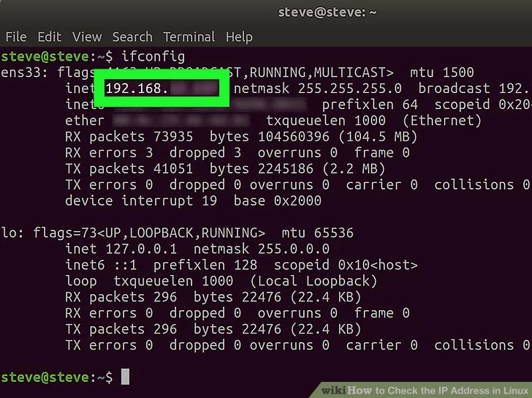This screenshot has width=532, height=398.
Task: Click the 'lo:' interface name
Action: point(12,233)
